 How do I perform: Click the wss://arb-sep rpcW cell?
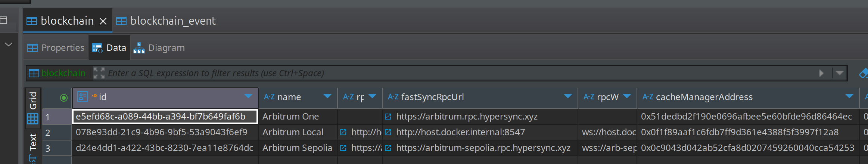[608, 148]
